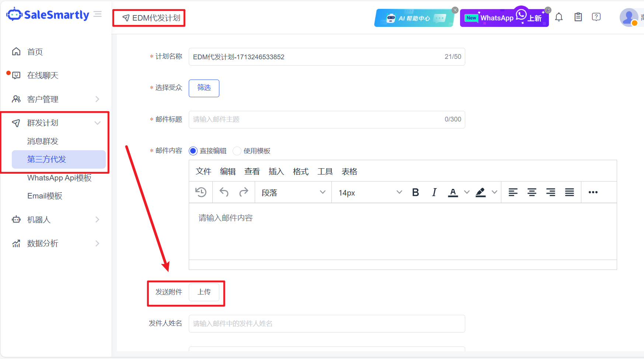
Task: Open text color picker arrow
Action: [x=467, y=192]
